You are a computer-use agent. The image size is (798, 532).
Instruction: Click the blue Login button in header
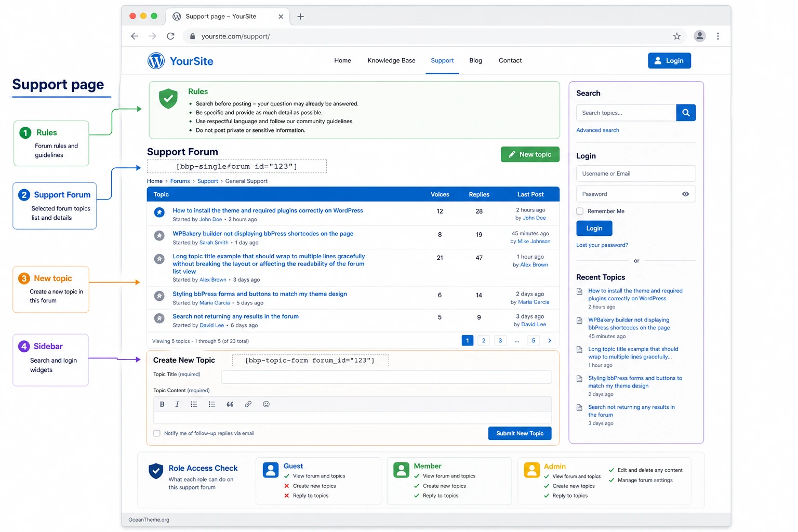click(x=669, y=61)
